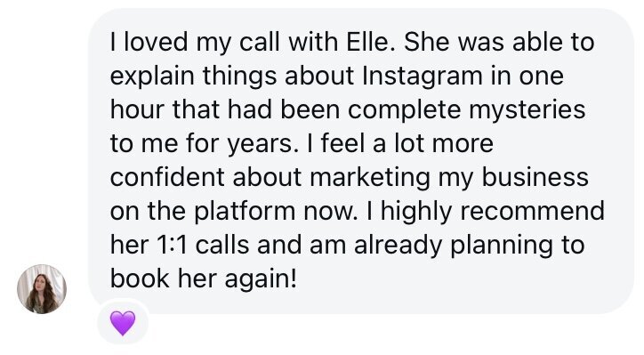Click the phrase "book her again!"
644x355 pixels.
point(204,278)
